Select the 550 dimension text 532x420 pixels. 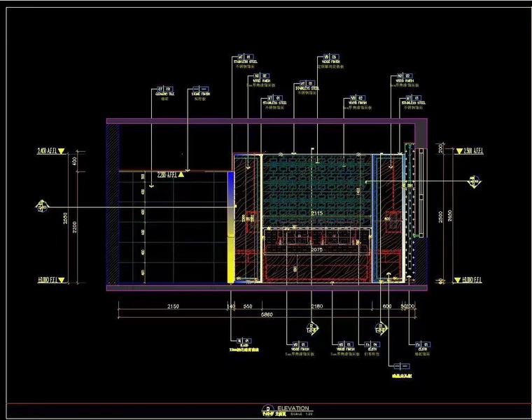click(x=248, y=307)
